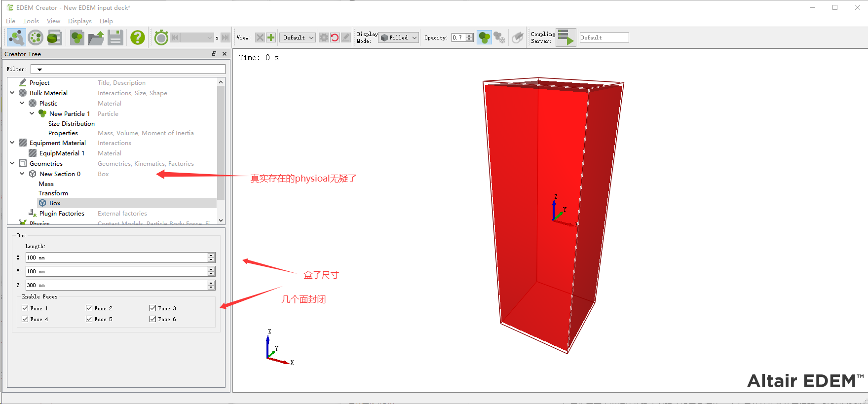
Task: Click the Z length input field
Action: coord(116,285)
